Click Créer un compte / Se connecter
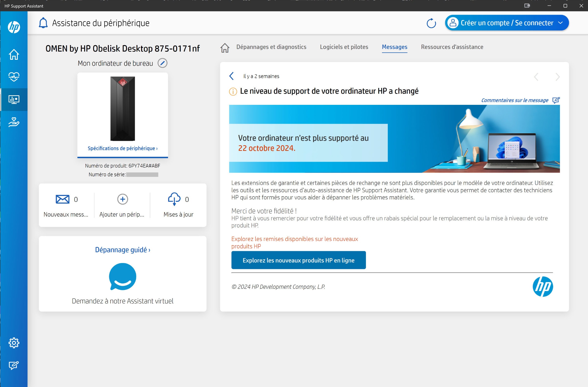The width and height of the screenshot is (588, 387). click(507, 23)
